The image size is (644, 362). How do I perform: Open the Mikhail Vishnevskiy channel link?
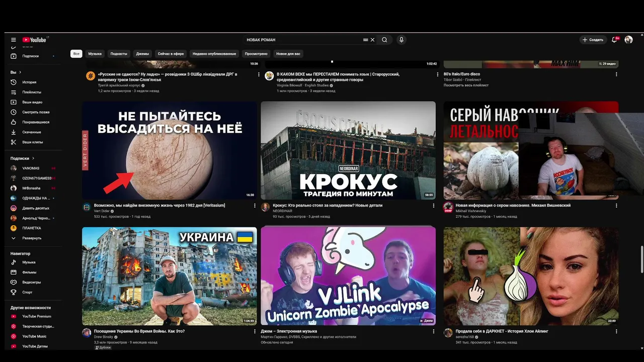(x=471, y=211)
